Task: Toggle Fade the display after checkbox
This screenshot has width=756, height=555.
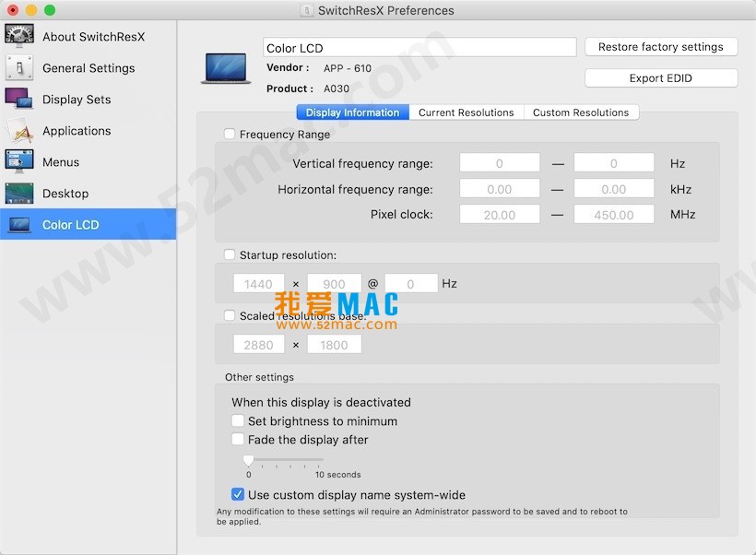Action: (x=238, y=439)
